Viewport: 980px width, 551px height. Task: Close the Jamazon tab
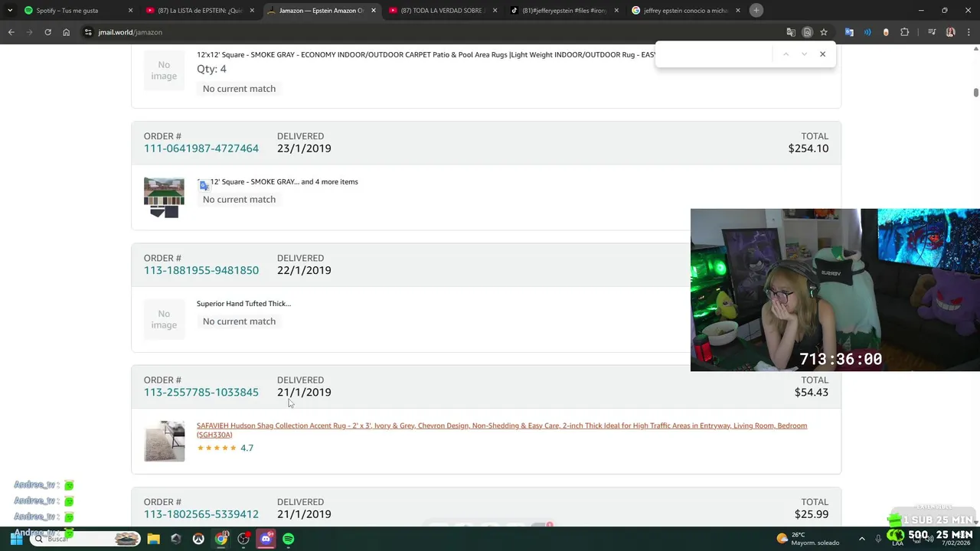tap(374, 11)
